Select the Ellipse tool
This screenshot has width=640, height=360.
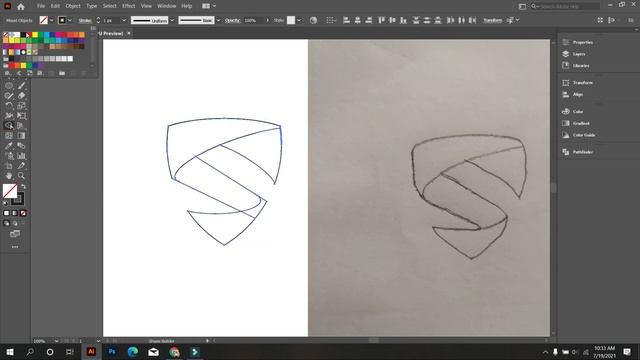(9, 86)
